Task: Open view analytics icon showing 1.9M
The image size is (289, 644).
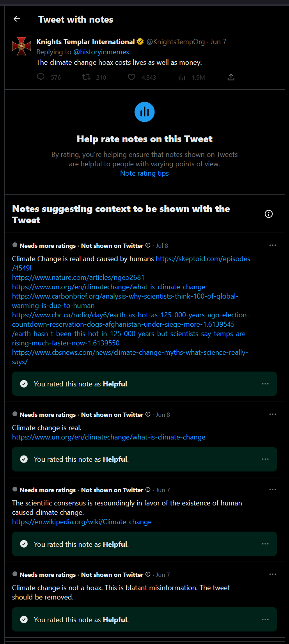Action: coord(182,77)
